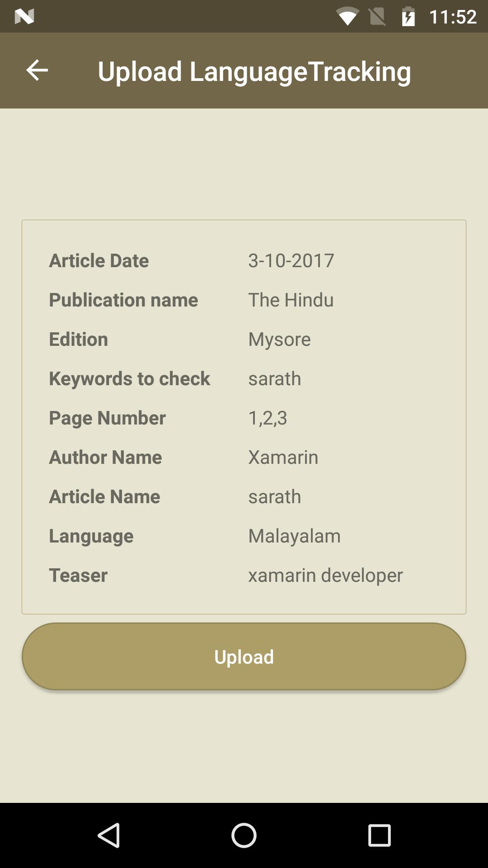
Task: Tap the Wi-Fi status icon
Action: click(x=347, y=17)
